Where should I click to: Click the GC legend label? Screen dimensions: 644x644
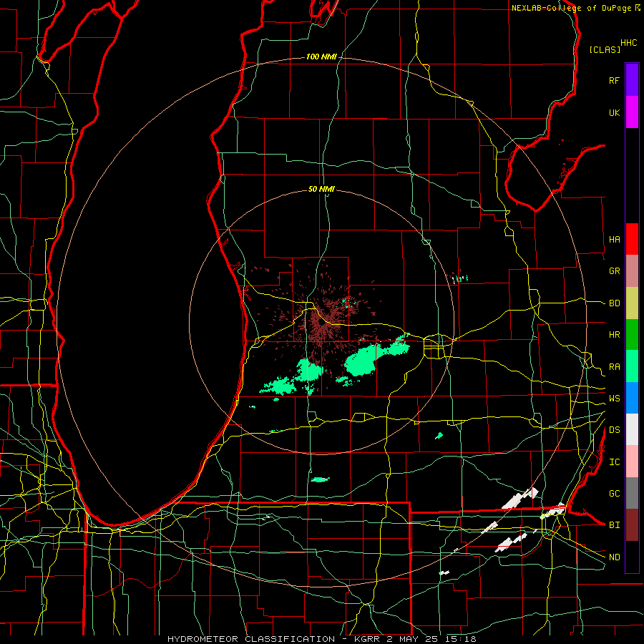click(614, 493)
